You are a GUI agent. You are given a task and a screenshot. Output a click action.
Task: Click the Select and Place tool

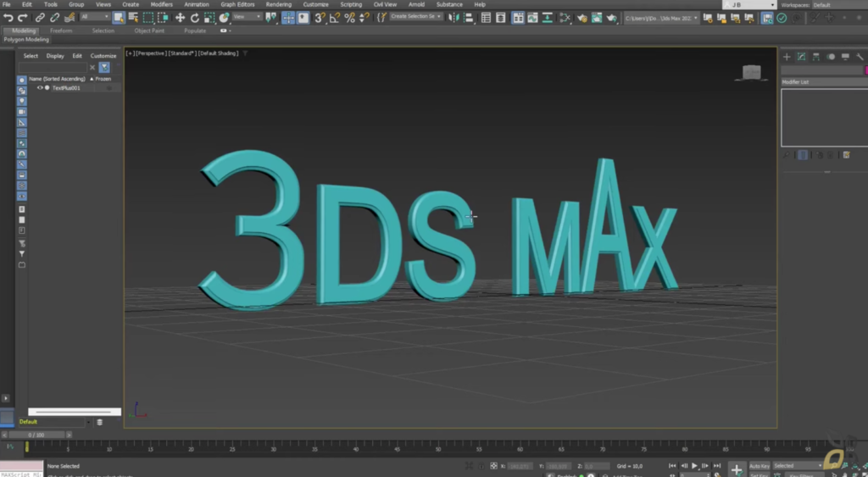(224, 18)
